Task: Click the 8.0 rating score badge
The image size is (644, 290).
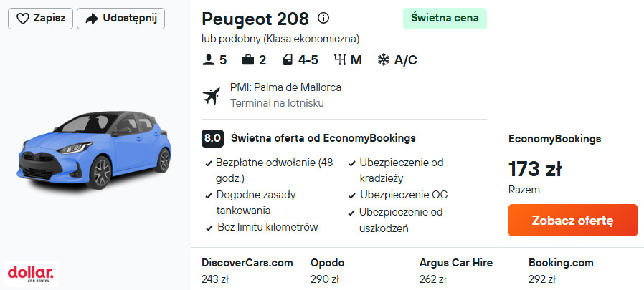Action: [212, 138]
